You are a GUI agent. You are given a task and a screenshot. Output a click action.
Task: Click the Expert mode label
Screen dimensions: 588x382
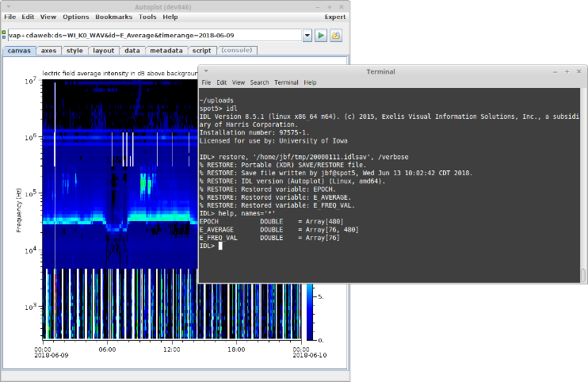tap(335, 17)
